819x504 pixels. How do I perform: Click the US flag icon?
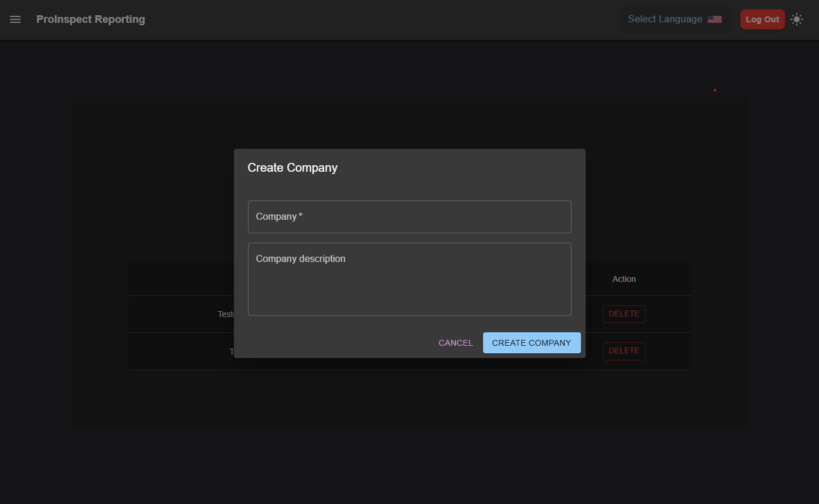pos(714,19)
